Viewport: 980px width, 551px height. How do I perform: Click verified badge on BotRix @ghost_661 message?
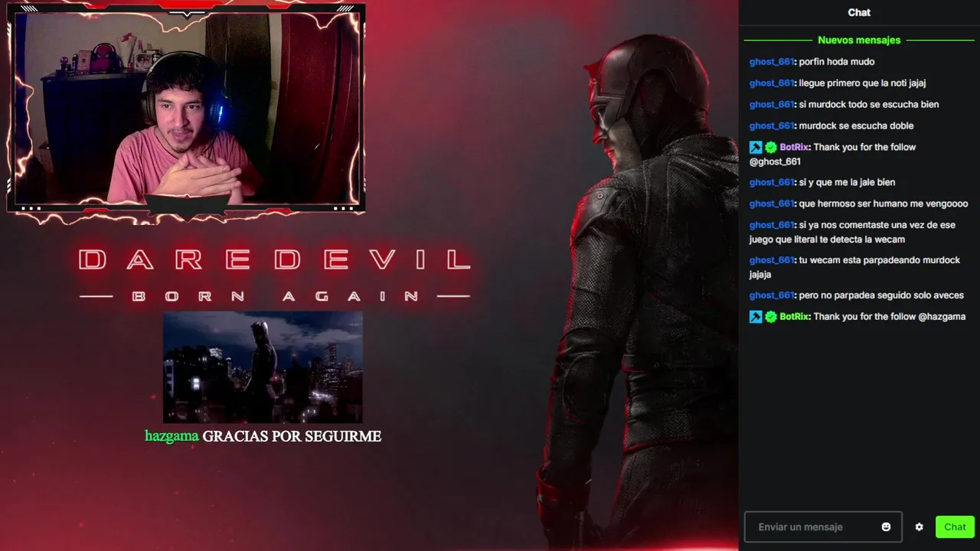coord(771,147)
